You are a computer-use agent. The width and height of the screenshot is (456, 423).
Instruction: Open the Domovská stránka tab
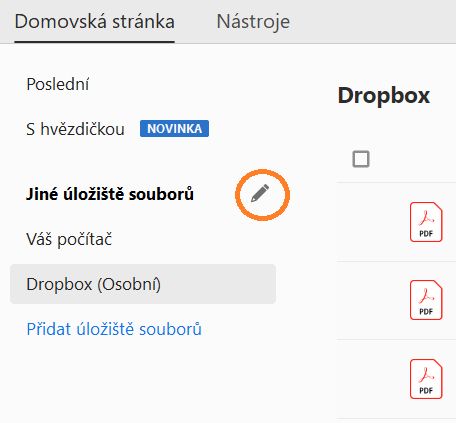(95, 22)
